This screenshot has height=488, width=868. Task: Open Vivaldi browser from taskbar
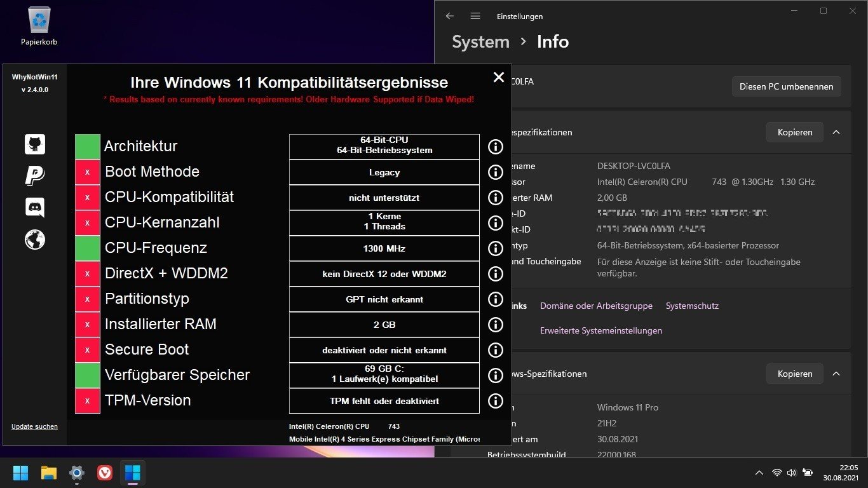coord(105,473)
